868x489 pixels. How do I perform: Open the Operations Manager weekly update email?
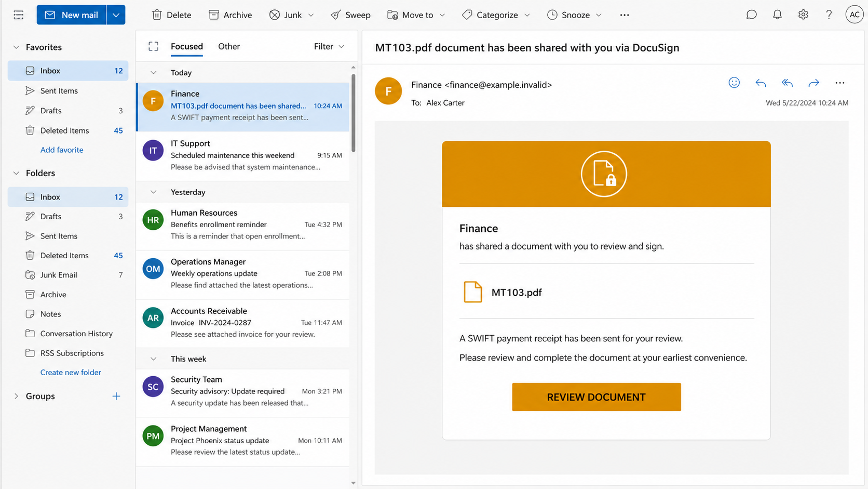pos(242,274)
